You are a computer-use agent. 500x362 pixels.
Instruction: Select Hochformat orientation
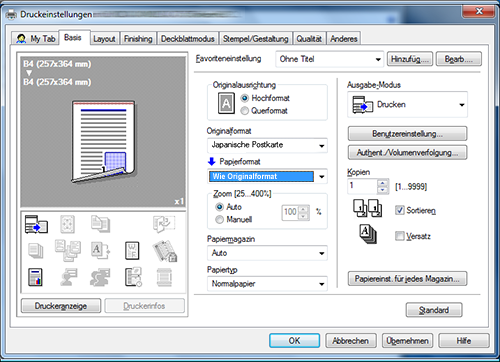[x=245, y=98]
